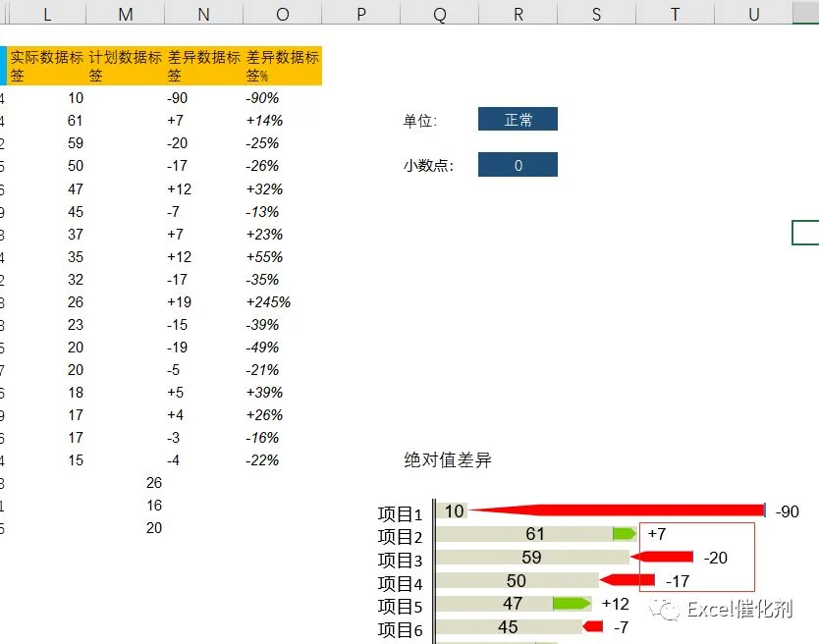The height and width of the screenshot is (644, 819).
Task: Select the +245% percentage cell
Action: click(283, 302)
